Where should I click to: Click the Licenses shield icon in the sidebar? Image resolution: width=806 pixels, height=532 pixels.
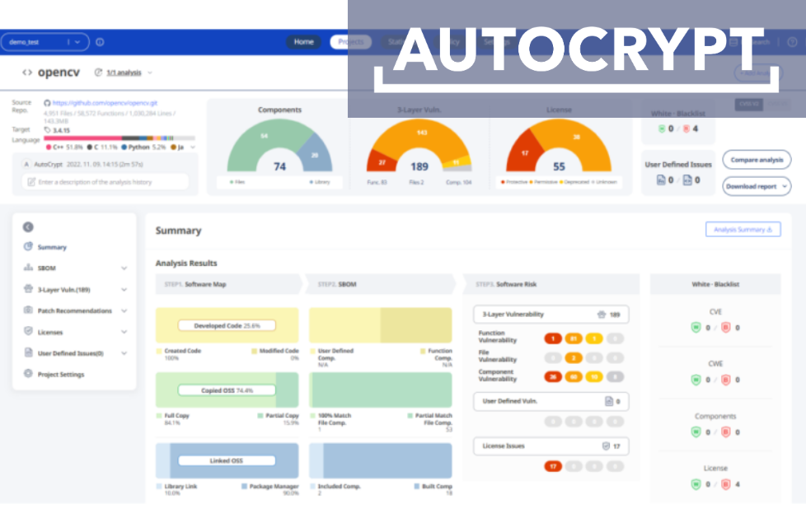[x=28, y=331]
